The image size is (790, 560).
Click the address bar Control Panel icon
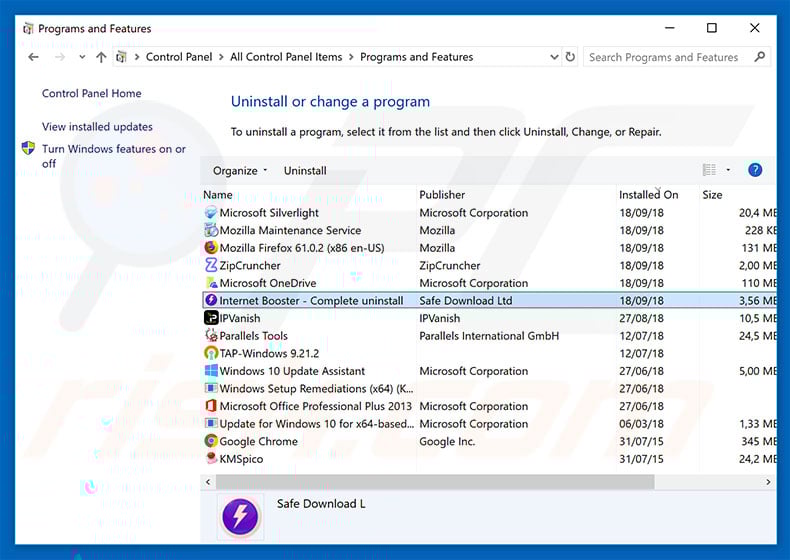[121, 57]
